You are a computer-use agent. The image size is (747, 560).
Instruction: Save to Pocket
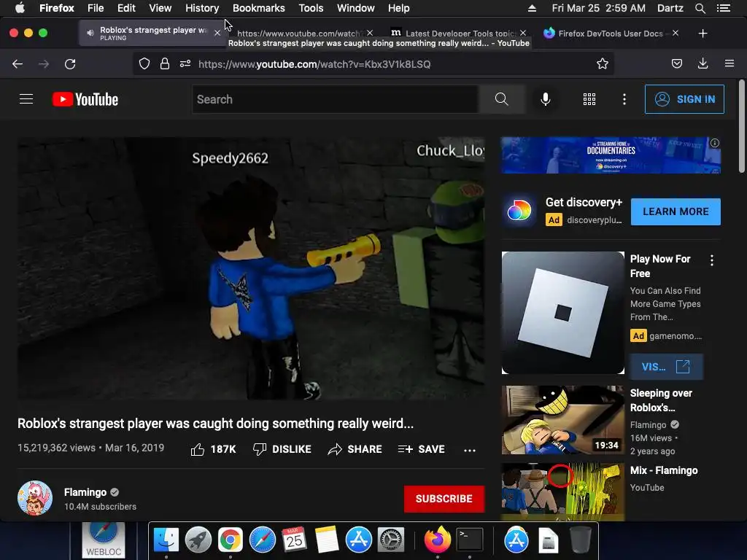tap(676, 64)
